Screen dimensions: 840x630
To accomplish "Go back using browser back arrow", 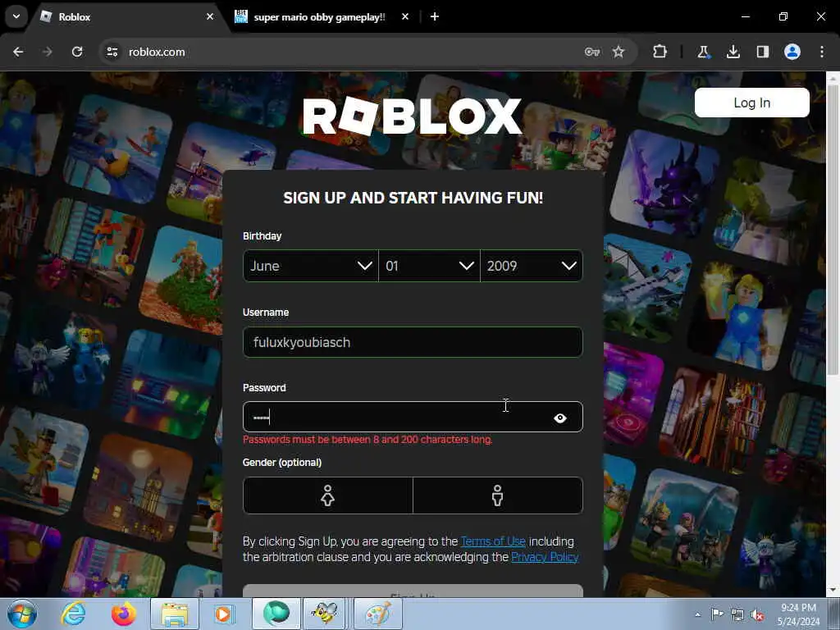I will point(18,52).
